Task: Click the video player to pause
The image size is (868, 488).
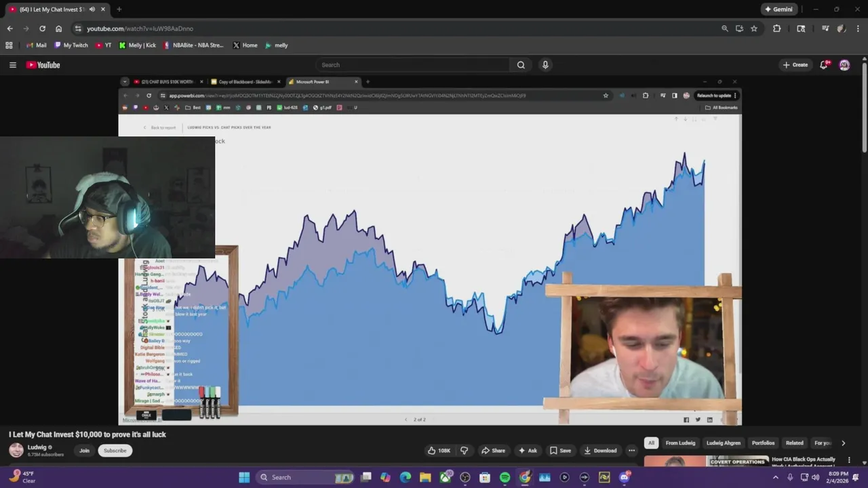Action: point(430,251)
